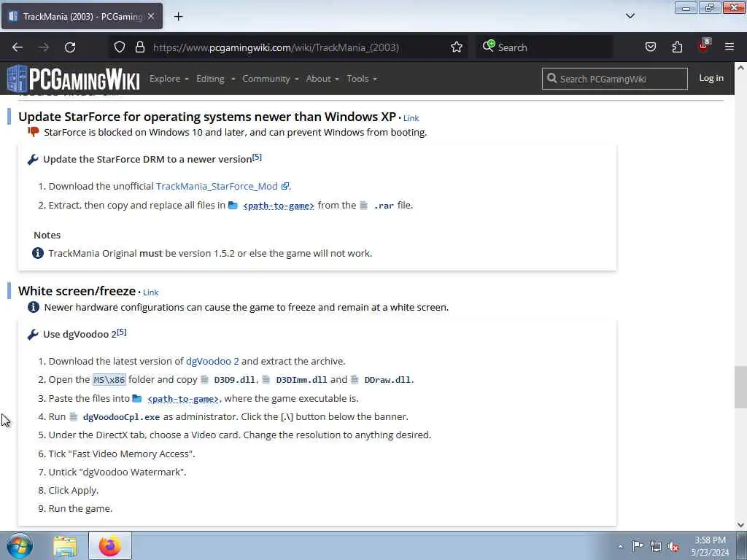Open the dgVoodoo 2 link
Image resolution: width=747 pixels, height=560 pixels.
pyautogui.click(x=212, y=361)
